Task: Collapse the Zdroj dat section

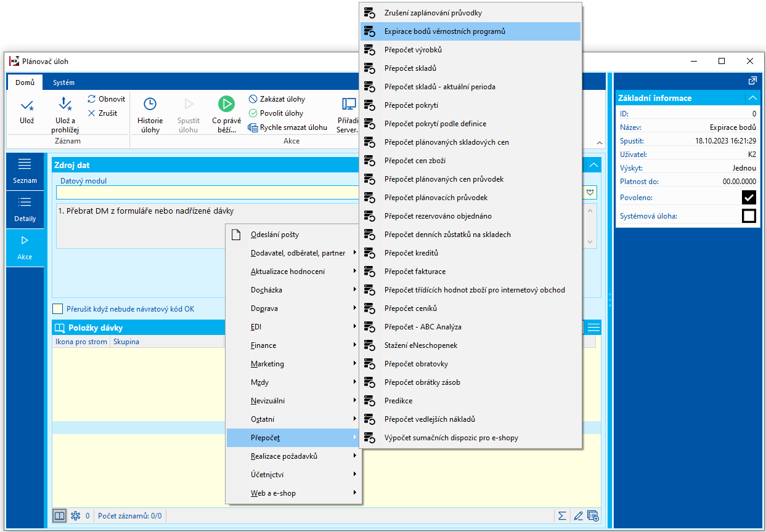Action: [x=593, y=165]
